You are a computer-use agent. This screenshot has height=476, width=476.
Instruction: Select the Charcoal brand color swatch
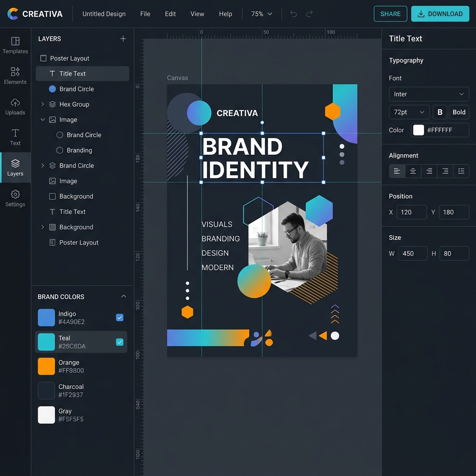coord(46,390)
